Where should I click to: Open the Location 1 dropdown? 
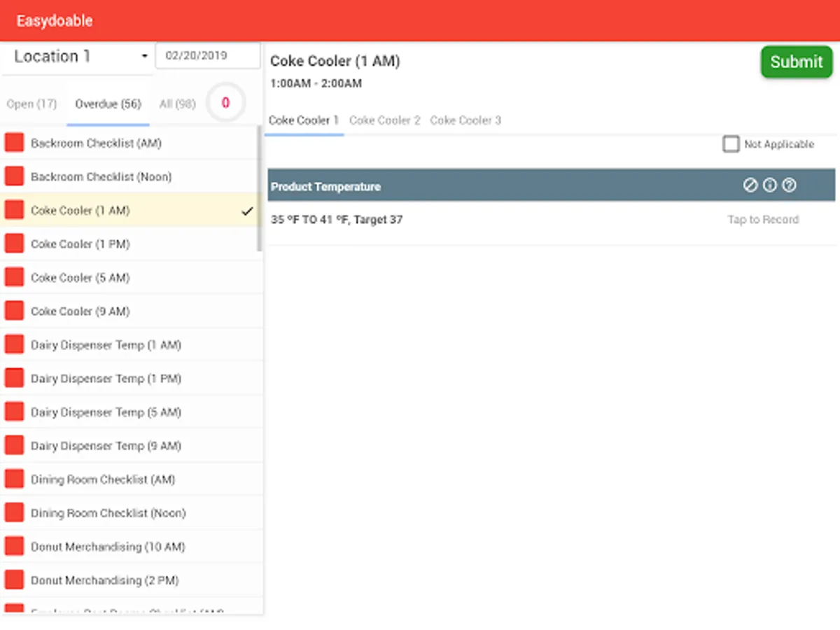(x=77, y=57)
